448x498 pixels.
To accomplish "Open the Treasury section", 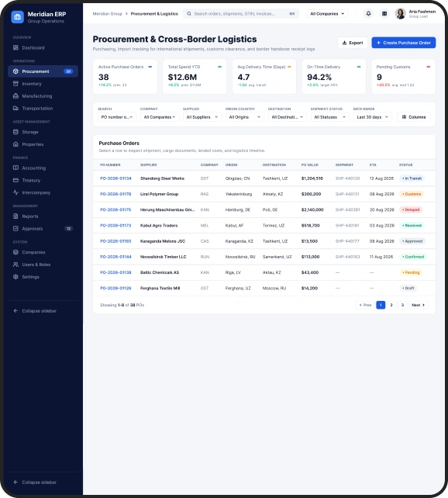I will (43, 180).
